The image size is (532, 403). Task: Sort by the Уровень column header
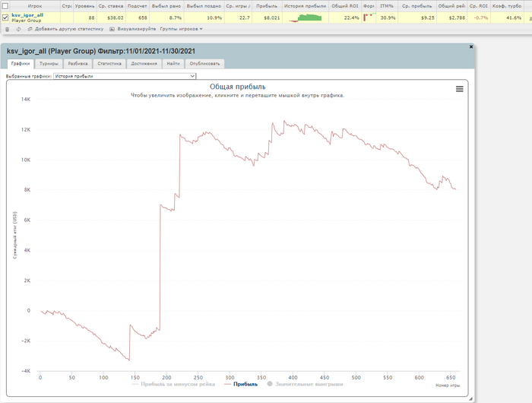84,6
